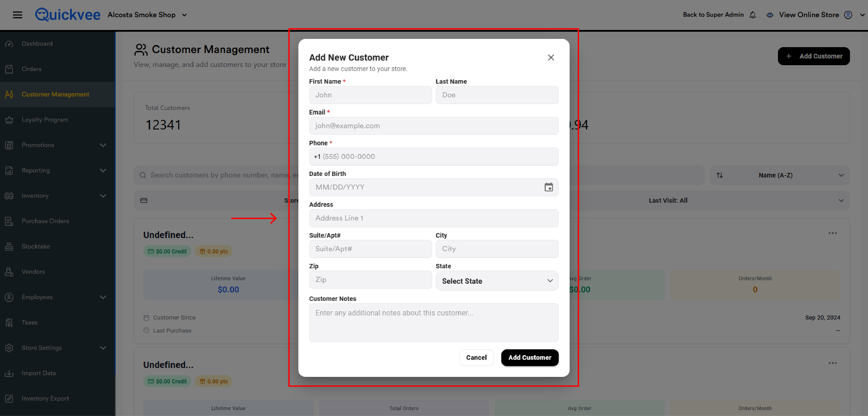The height and width of the screenshot is (416, 868).
Task: Expand the Promotions submenu chevron
Action: pyautogui.click(x=103, y=145)
